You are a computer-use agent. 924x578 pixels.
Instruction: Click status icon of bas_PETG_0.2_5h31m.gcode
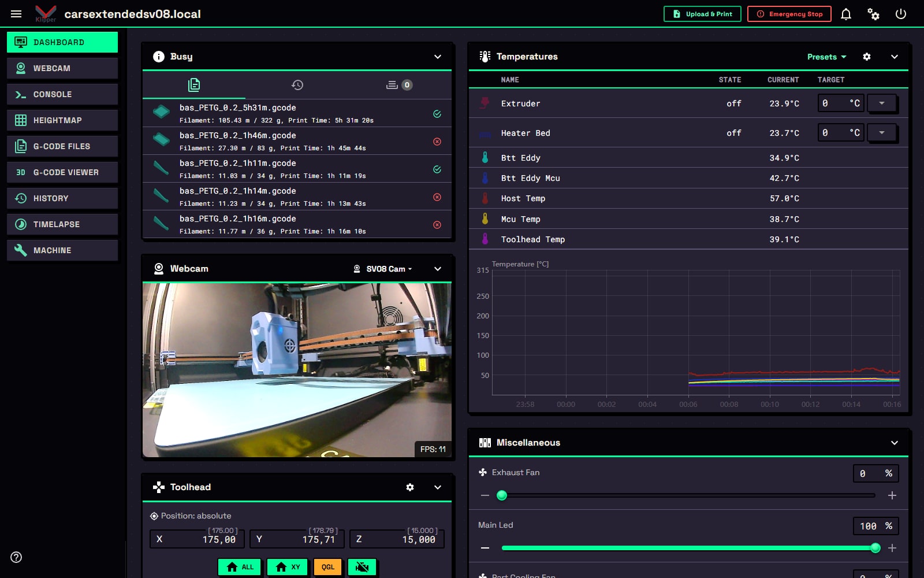coord(437,114)
